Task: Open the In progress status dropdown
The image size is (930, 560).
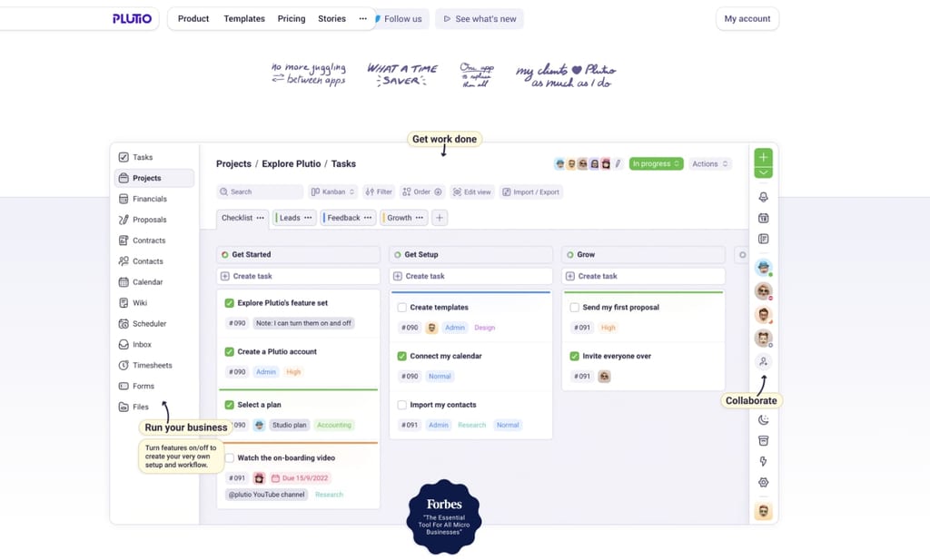Action: tap(656, 163)
